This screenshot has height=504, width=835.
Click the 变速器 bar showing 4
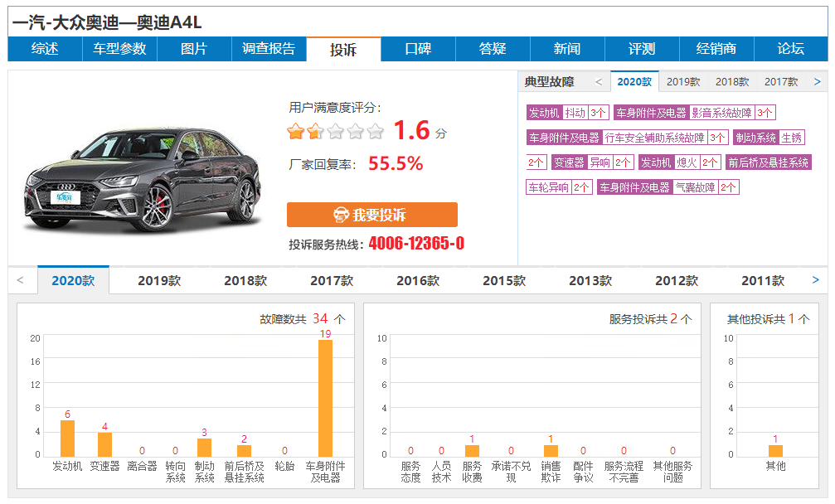(105, 444)
